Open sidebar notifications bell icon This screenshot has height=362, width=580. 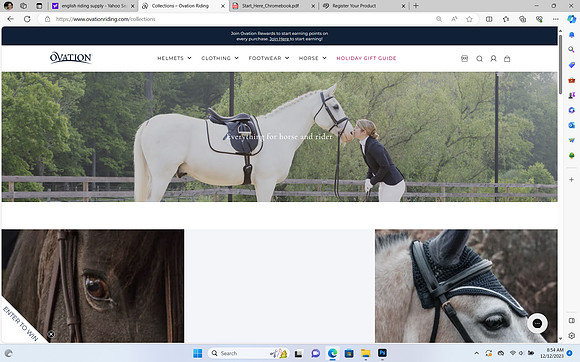point(571,34)
